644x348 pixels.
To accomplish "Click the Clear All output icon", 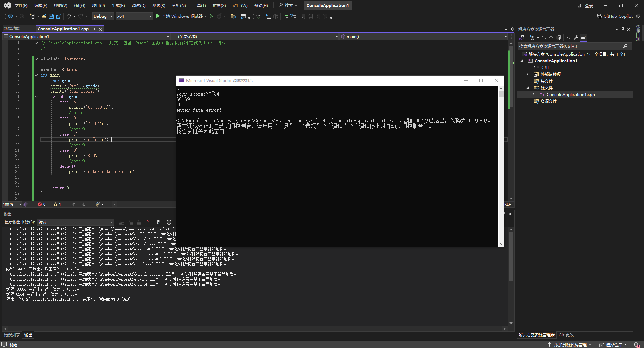I will pyautogui.click(x=149, y=222).
